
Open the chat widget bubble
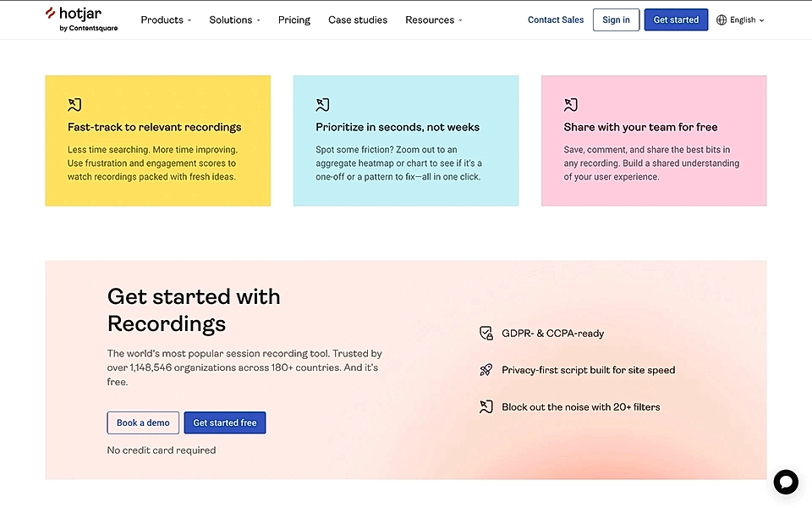click(x=786, y=482)
